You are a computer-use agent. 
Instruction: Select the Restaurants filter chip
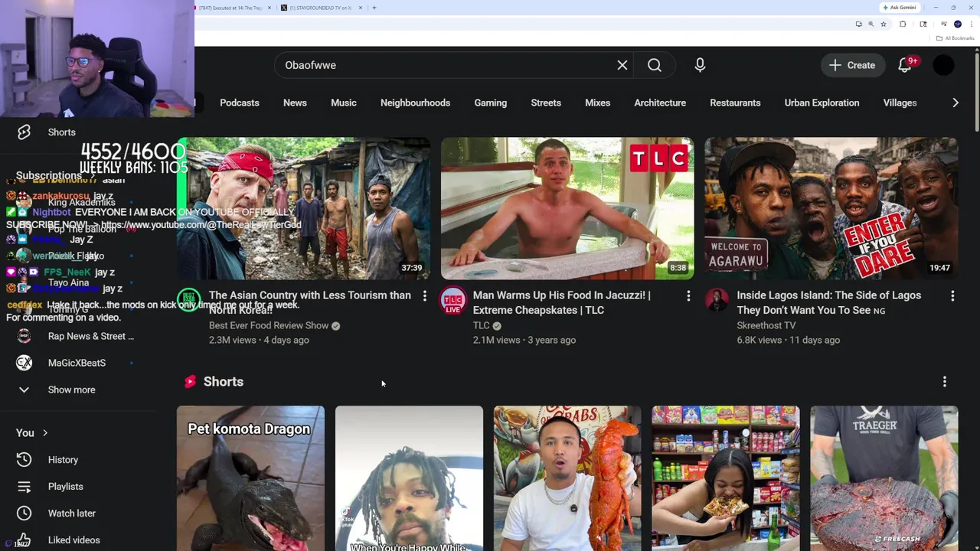click(x=735, y=103)
